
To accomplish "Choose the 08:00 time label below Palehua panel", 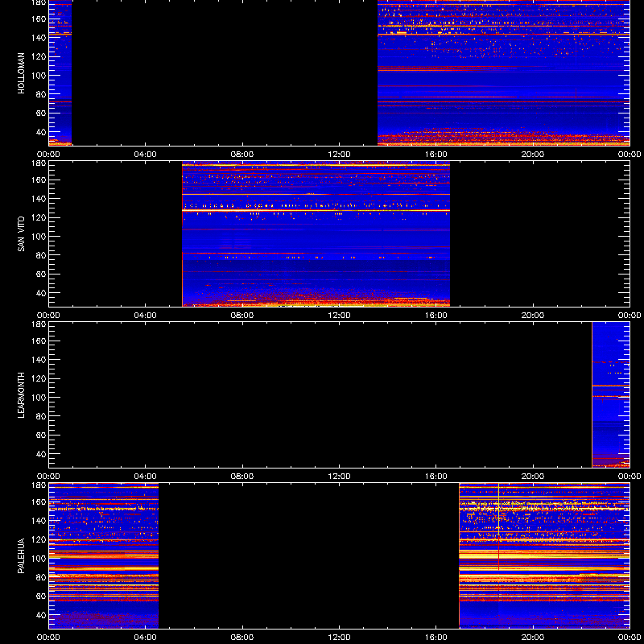I will pyautogui.click(x=242, y=638).
